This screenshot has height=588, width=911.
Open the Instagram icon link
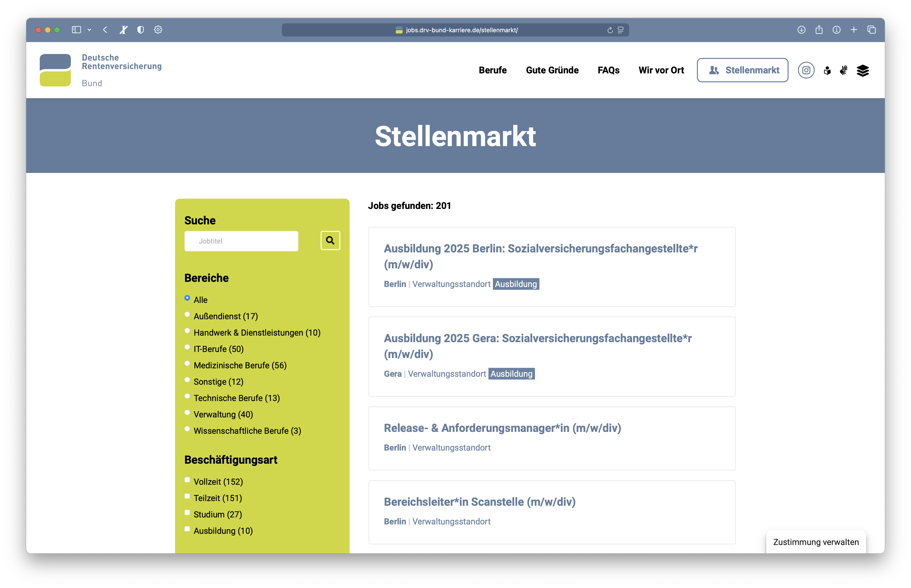coord(806,70)
